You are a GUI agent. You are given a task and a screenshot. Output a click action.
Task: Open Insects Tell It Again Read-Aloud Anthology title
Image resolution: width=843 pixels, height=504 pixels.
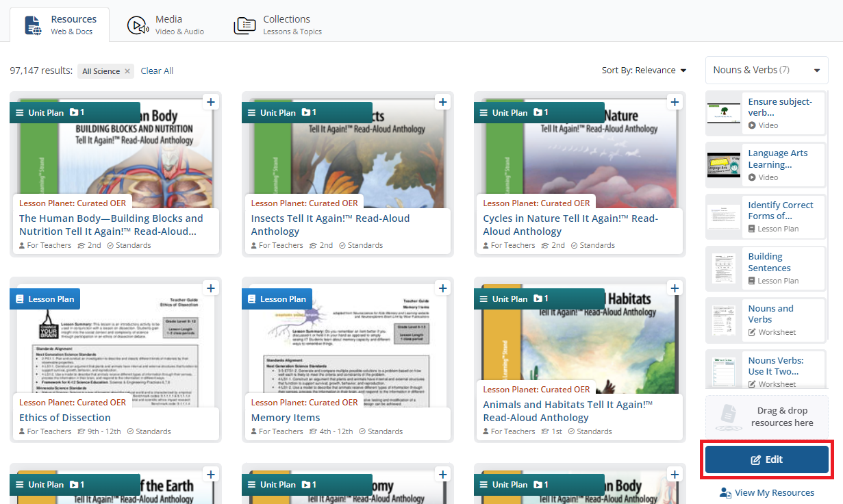point(330,225)
